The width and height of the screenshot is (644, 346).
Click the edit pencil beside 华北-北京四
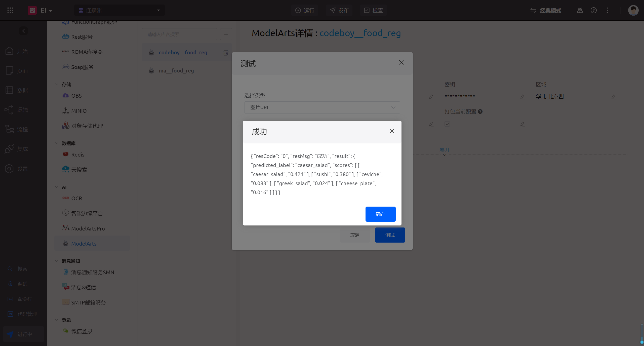613,97
